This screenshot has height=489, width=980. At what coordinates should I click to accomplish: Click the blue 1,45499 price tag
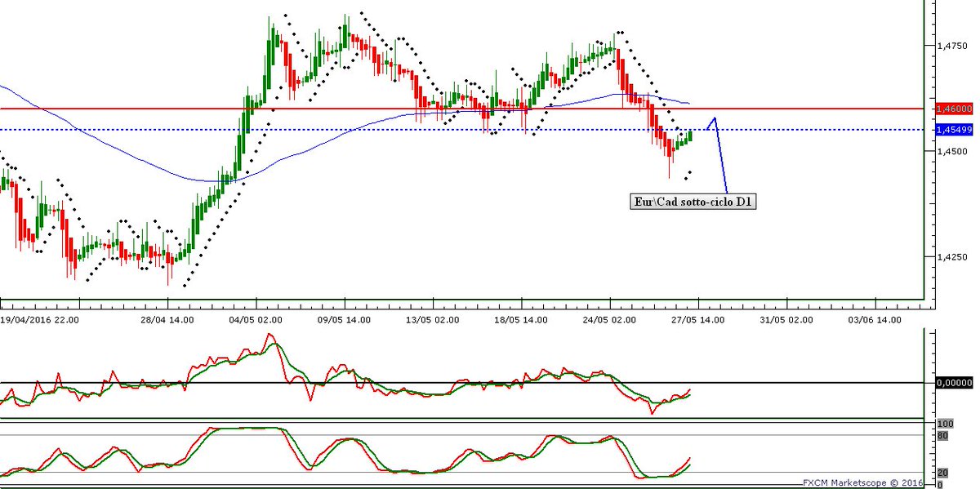click(x=954, y=130)
